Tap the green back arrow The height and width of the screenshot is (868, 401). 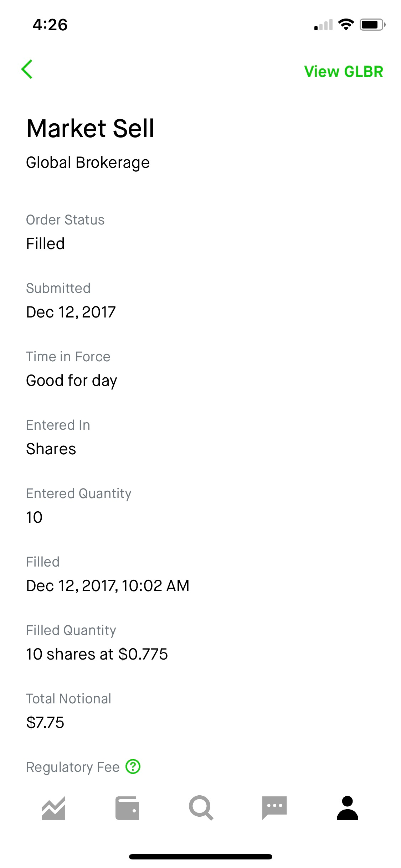(x=27, y=69)
